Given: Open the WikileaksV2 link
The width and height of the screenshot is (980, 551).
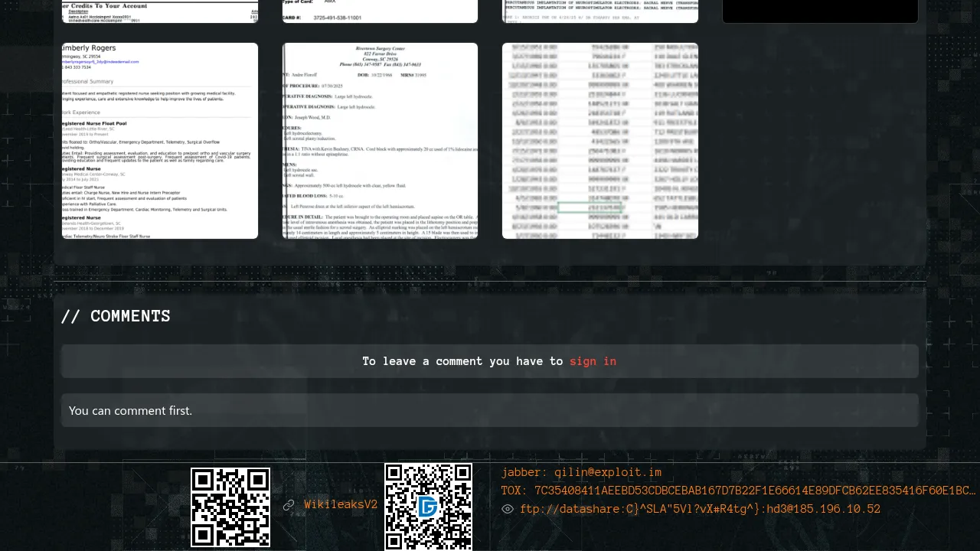Looking at the screenshot, I should click(x=341, y=505).
